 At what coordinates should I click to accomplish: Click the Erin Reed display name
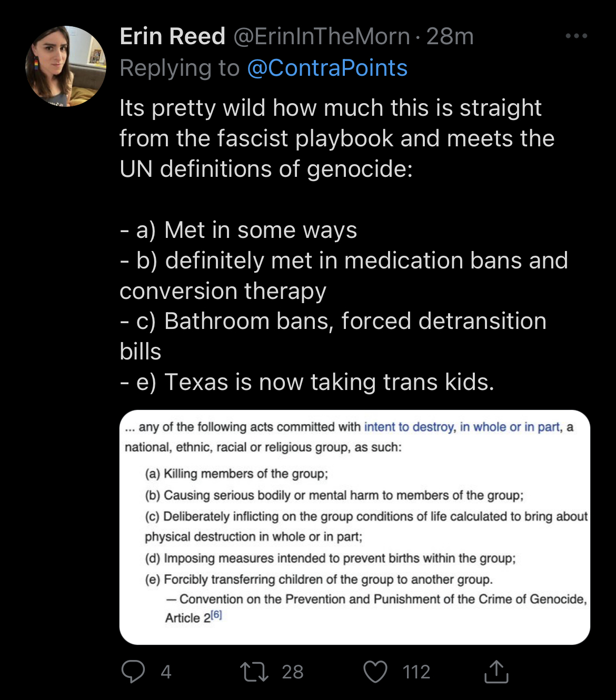coord(172,37)
